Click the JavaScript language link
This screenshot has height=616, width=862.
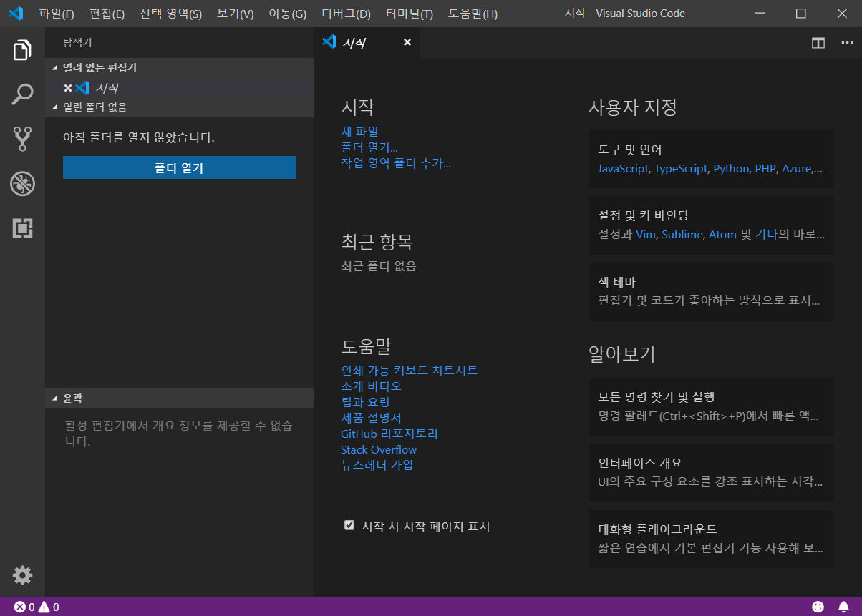click(624, 169)
